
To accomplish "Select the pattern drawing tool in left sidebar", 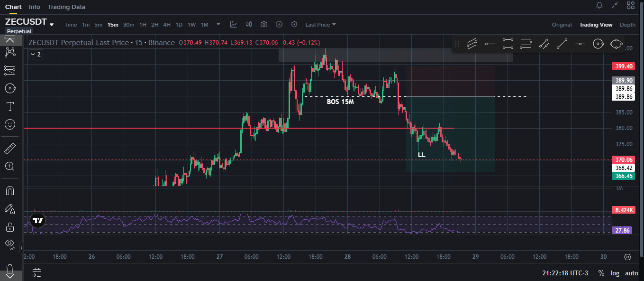I will click(9, 52).
